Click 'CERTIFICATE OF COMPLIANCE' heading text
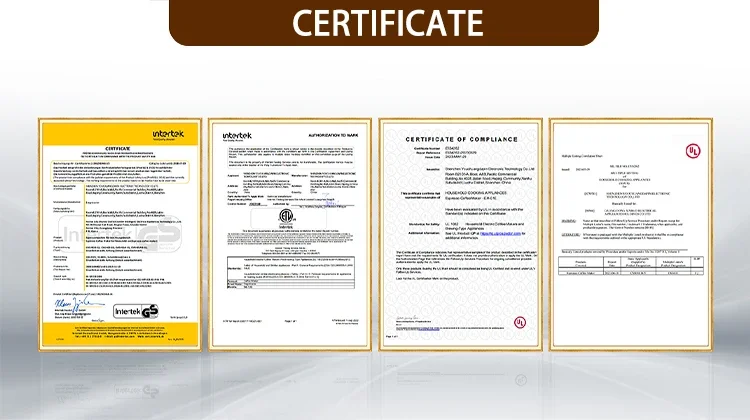The width and height of the screenshot is (750, 420). (462, 139)
